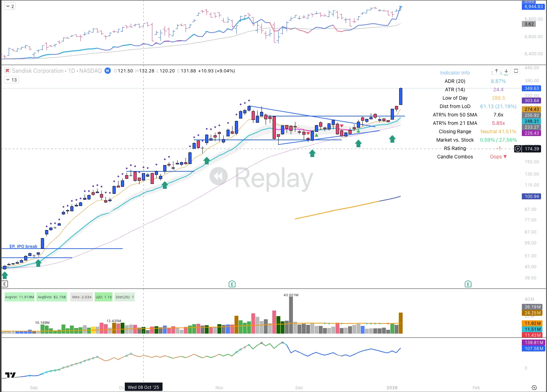Select the 349.63 current price label
This screenshot has height=392, width=547.
(x=532, y=88)
